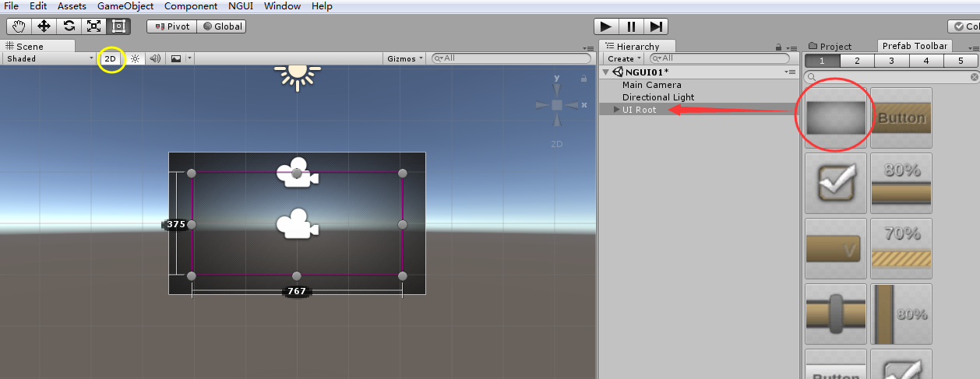980x379 pixels.
Task: Open the GameObject menu
Action: (125, 6)
